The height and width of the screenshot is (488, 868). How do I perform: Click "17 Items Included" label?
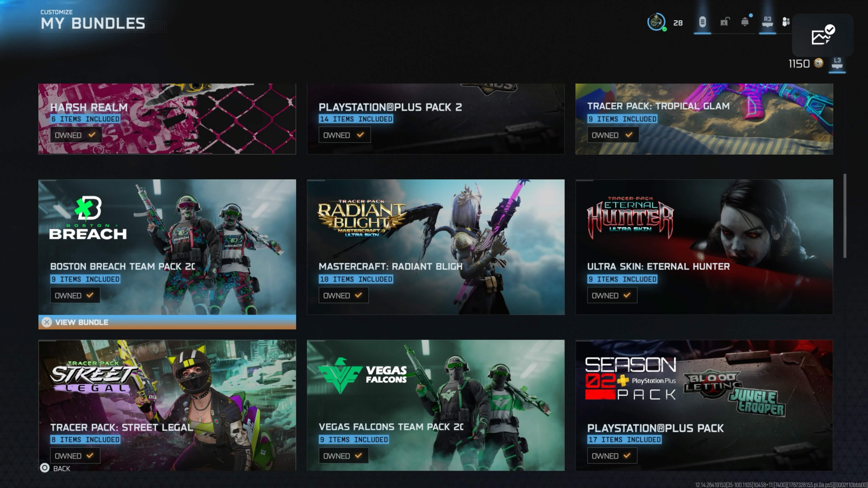624,439
